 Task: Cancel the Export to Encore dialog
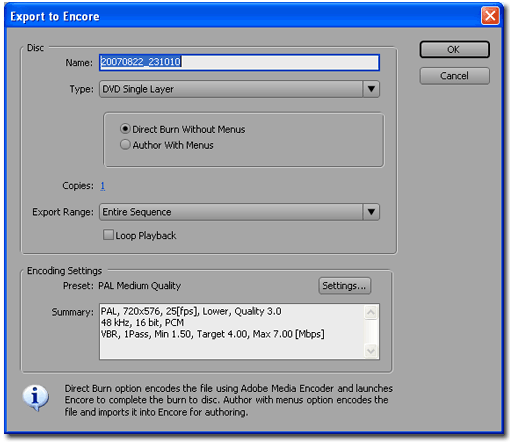454,76
